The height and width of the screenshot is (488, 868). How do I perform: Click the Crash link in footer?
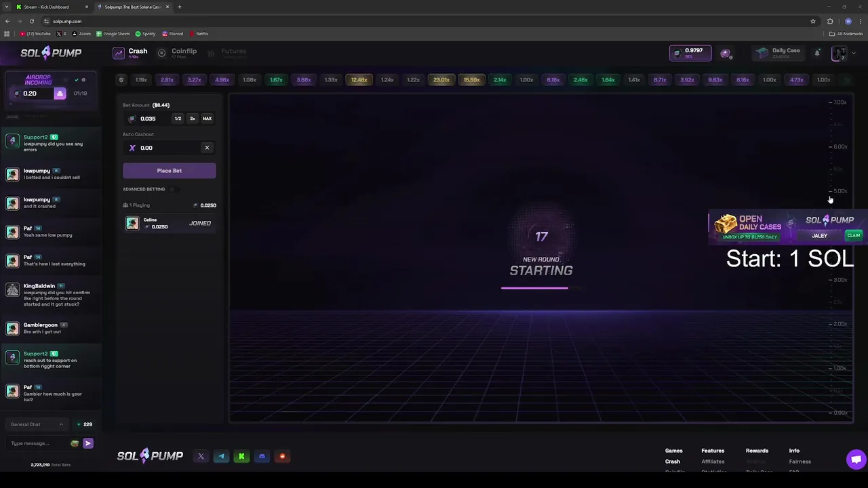(673, 462)
